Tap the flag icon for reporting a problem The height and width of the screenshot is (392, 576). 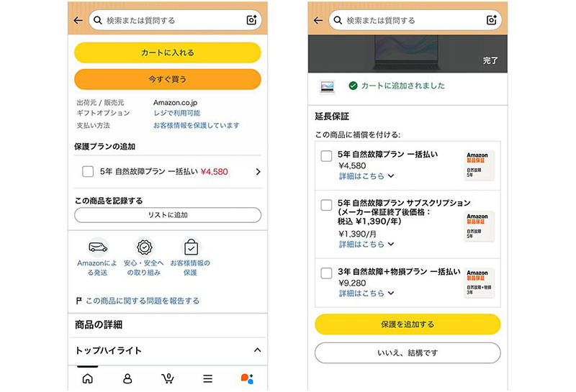pyautogui.click(x=78, y=301)
